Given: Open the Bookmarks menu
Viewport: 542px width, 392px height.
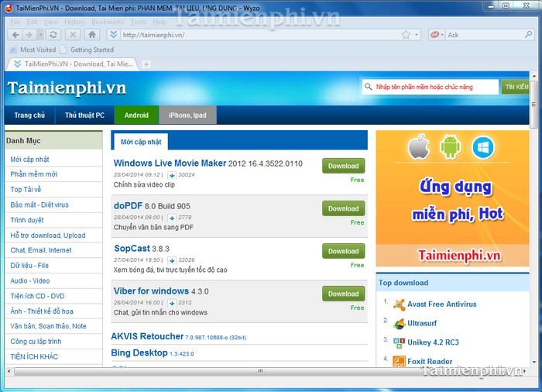Looking at the screenshot, I should [x=107, y=22].
